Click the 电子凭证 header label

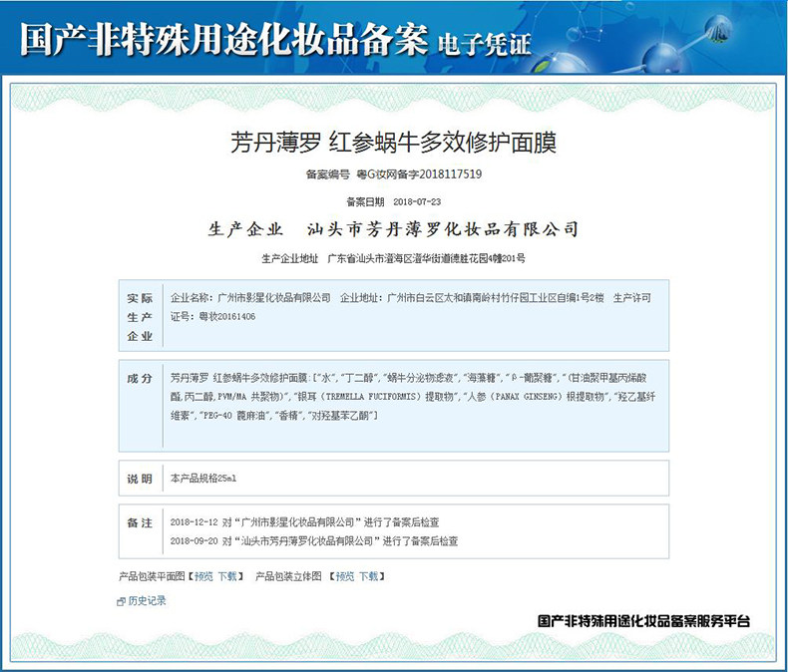click(485, 43)
